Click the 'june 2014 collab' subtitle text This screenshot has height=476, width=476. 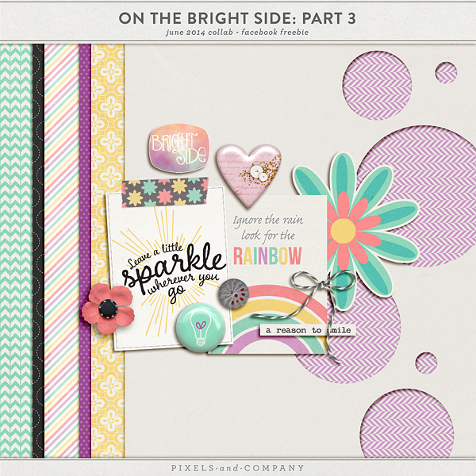coord(237,34)
